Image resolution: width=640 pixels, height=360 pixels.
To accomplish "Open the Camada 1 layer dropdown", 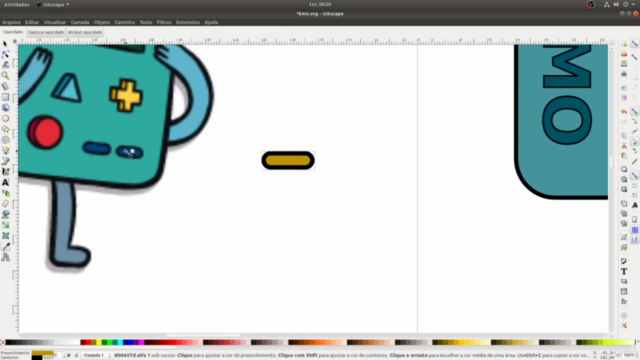I will [x=96, y=356].
